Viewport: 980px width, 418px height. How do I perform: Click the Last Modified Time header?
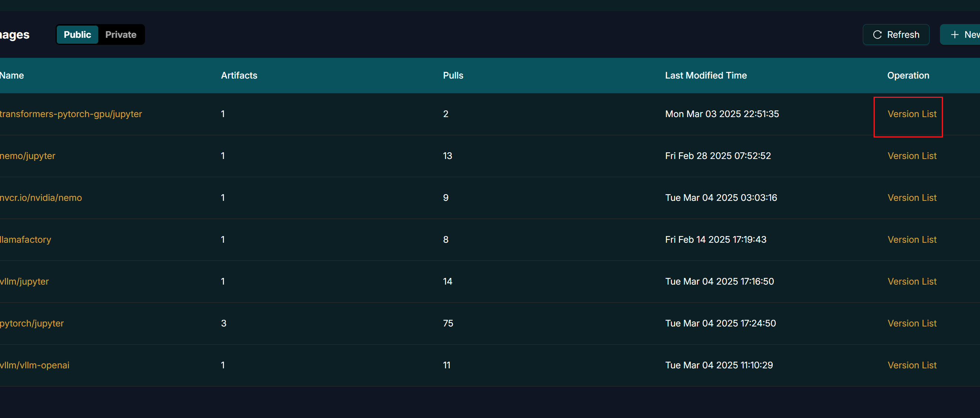[x=705, y=75]
